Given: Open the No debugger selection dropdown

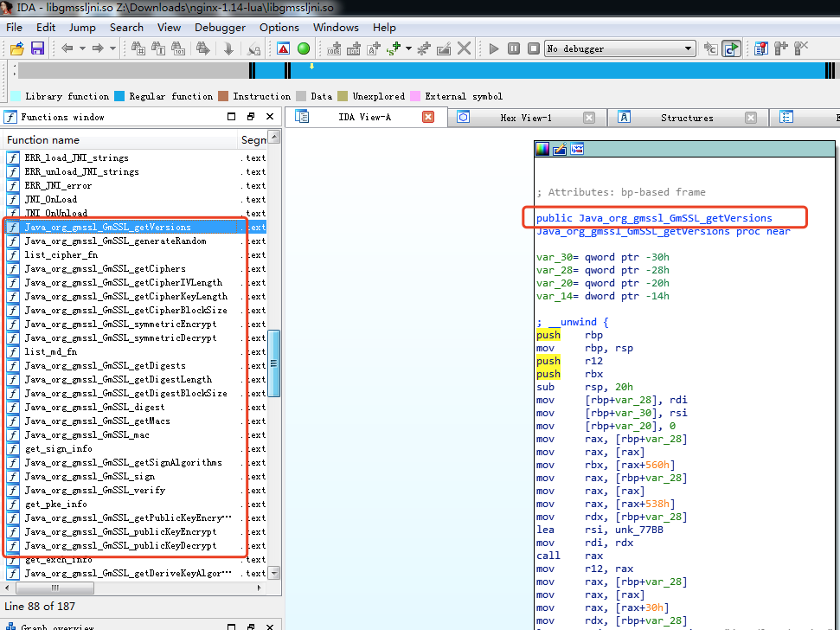Looking at the screenshot, I should coord(688,48).
